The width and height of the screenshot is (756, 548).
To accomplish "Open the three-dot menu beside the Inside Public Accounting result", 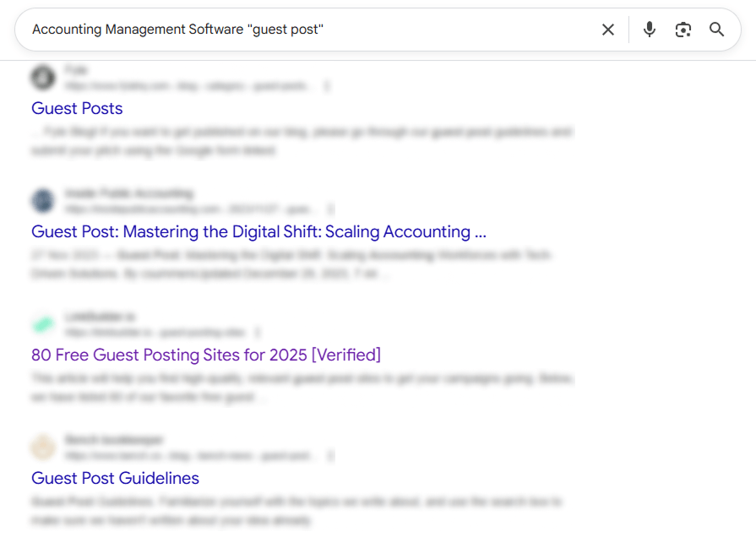I will [330, 209].
